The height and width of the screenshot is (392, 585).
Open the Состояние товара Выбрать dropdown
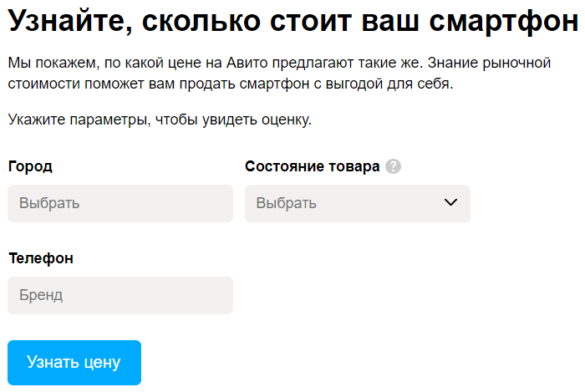358,203
